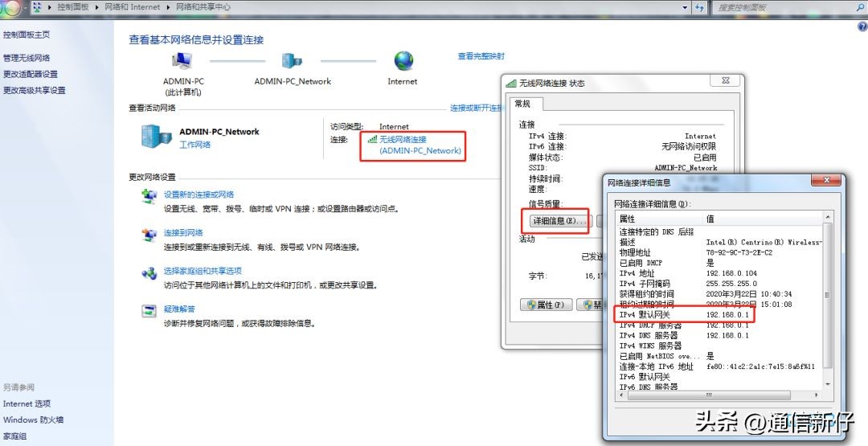Click the details list scroll-up arrow
The image size is (868, 446).
tap(828, 217)
